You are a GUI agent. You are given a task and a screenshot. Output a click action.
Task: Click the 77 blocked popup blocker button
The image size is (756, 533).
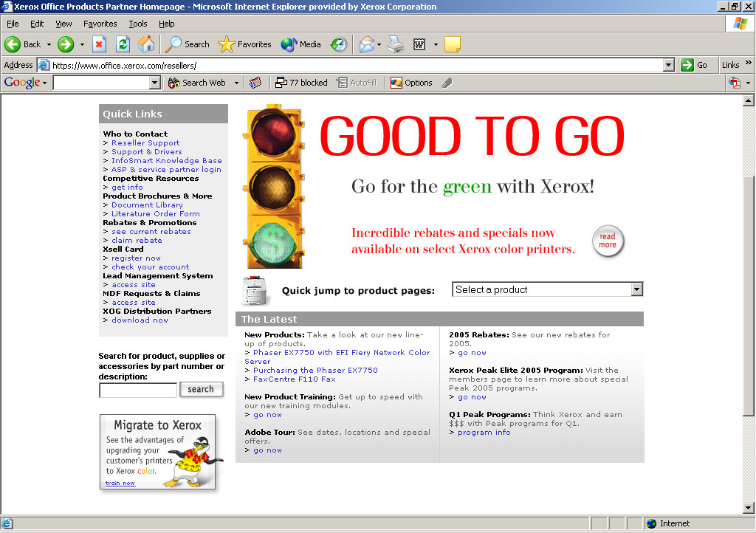coord(300,83)
